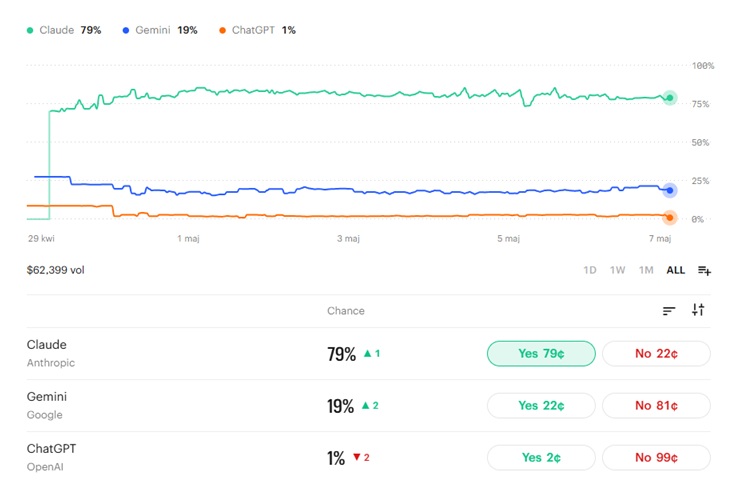Click the 3 maj axis date
Viewport: 738px width, 496px height.
pyautogui.click(x=348, y=239)
